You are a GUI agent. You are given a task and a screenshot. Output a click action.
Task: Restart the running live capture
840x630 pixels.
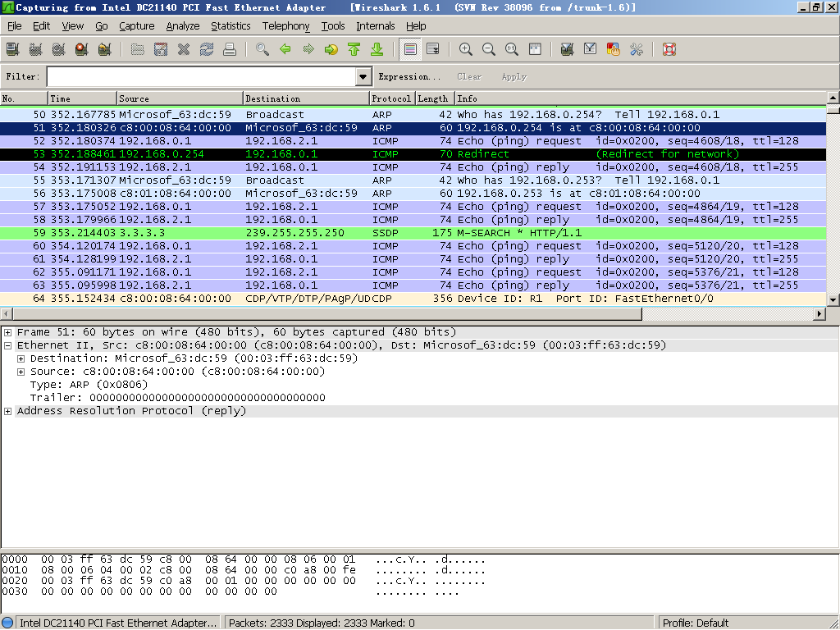click(x=104, y=49)
